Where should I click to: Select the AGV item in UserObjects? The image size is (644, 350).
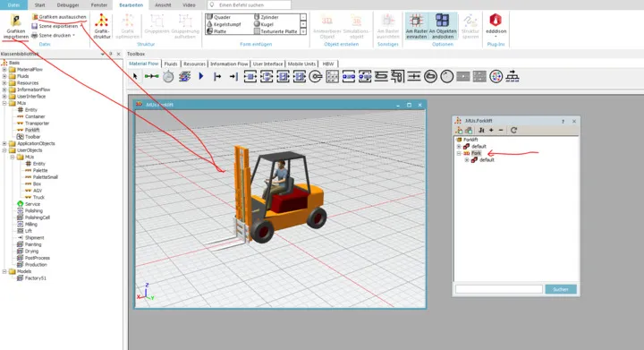38,191
